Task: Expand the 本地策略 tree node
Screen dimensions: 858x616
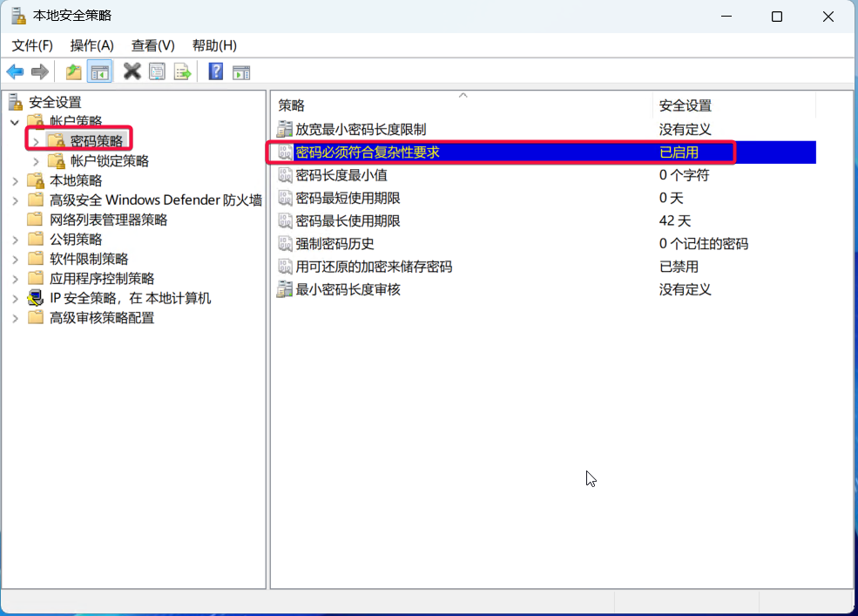Action: pyautogui.click(x=16, y=180)
